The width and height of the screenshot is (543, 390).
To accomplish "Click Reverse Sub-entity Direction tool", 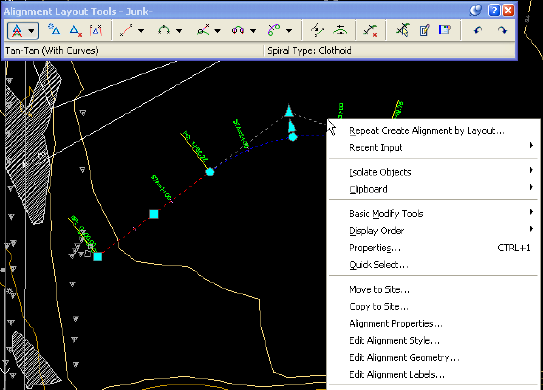I will (x=340, y=30).
